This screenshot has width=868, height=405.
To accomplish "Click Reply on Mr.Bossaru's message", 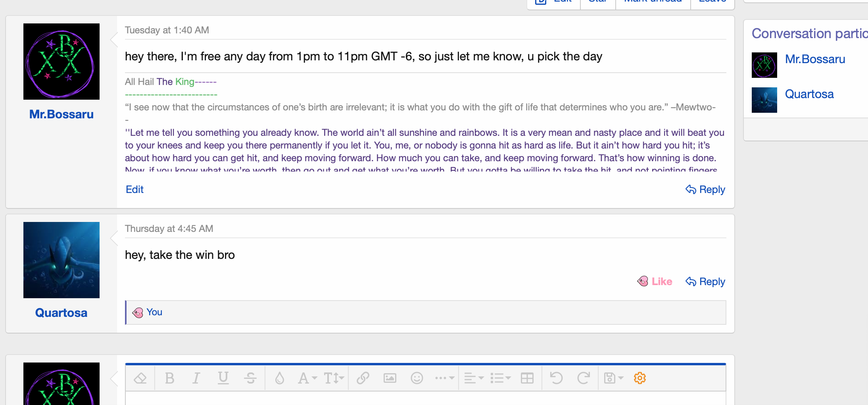I will tap(705, 189).
